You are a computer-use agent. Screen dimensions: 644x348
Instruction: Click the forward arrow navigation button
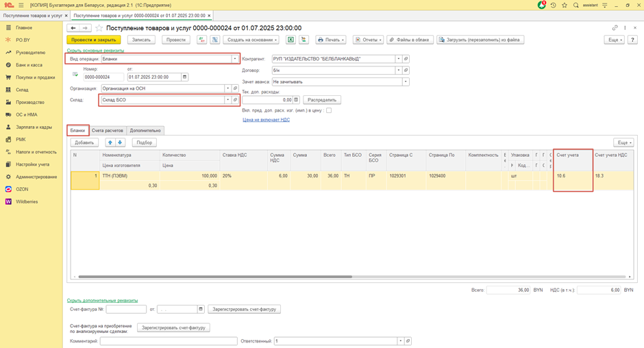pyautogui.click(x=85, y=28)
